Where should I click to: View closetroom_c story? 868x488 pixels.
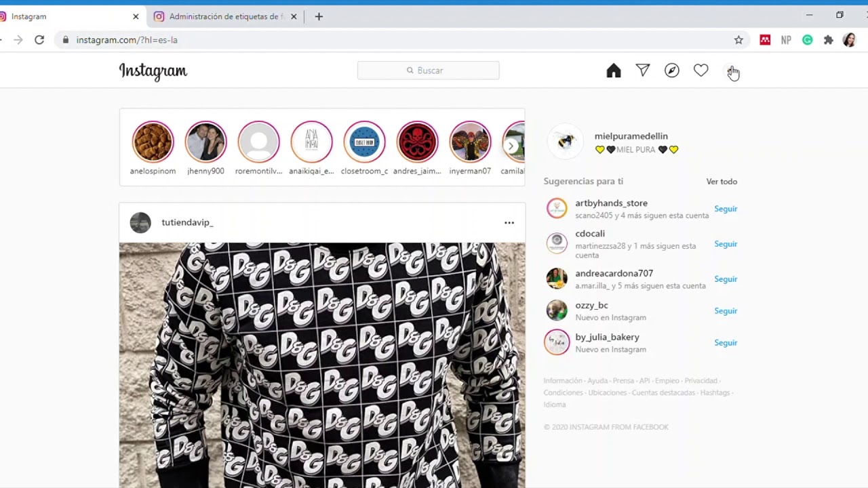click(x=364, y=142)
